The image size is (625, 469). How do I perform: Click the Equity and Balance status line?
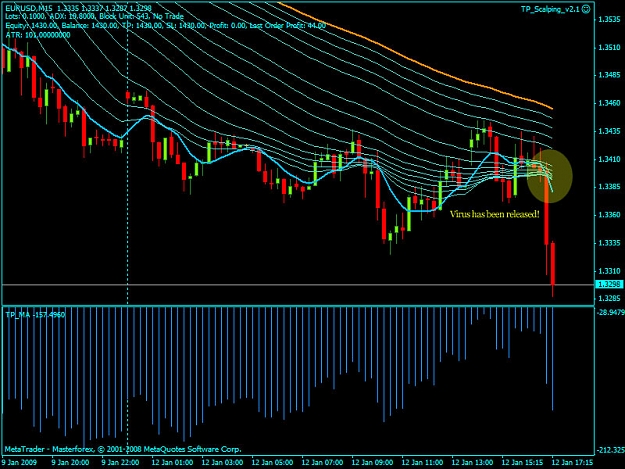(x=165, y=26)
